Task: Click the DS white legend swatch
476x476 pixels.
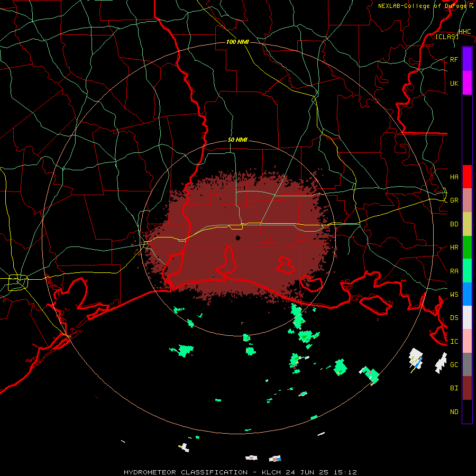Action: pos(467,317)
